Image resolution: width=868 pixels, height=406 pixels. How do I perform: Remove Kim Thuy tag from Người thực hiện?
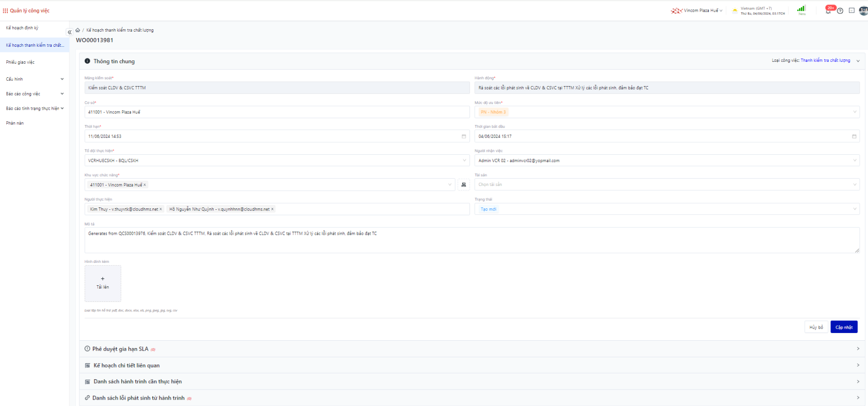coord(161,209)
